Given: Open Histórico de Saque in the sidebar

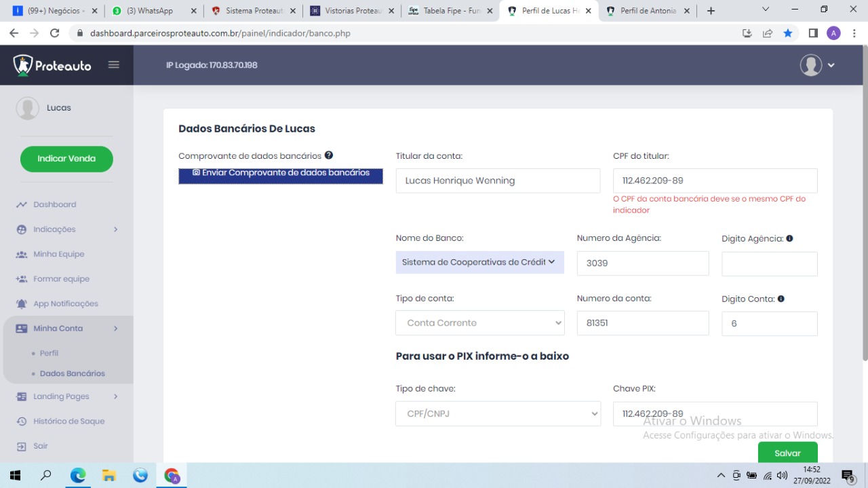Looking at the screenshot, I should (x=68, y=421).
